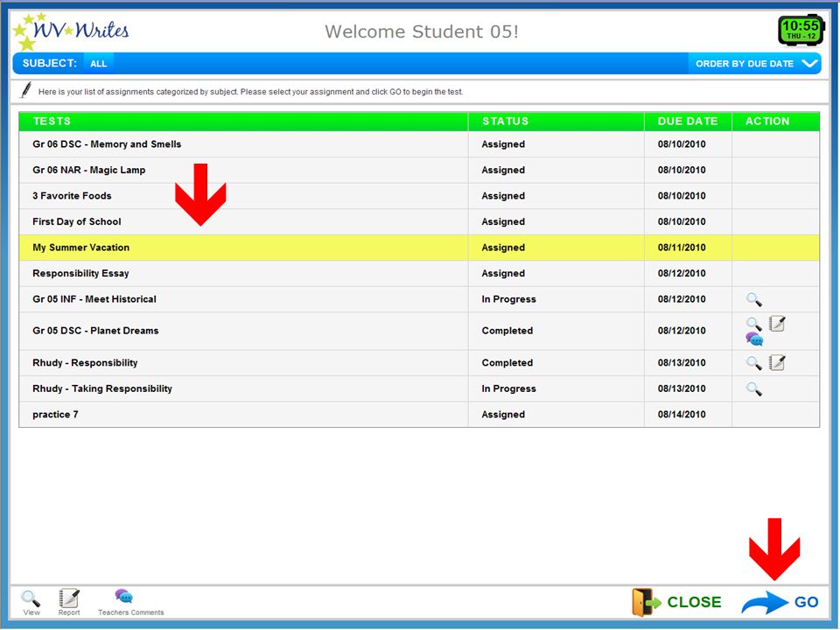Select Gr 06 NAR - Magic Lamp
Screen dimensions: 840x630
point(419,170)
